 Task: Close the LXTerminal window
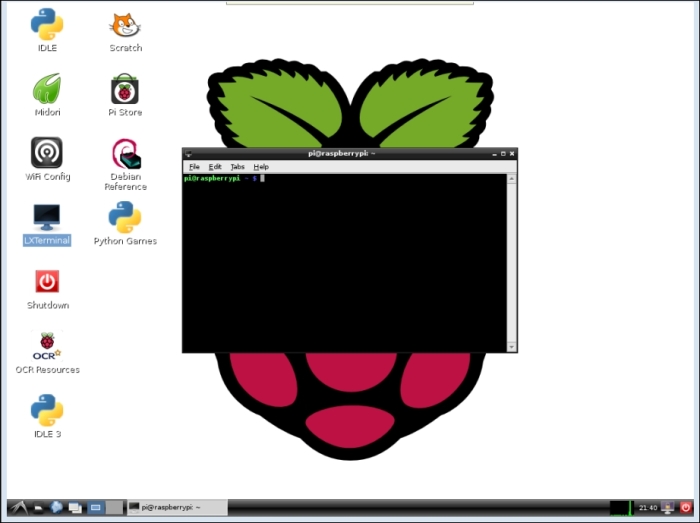point(512,154)
